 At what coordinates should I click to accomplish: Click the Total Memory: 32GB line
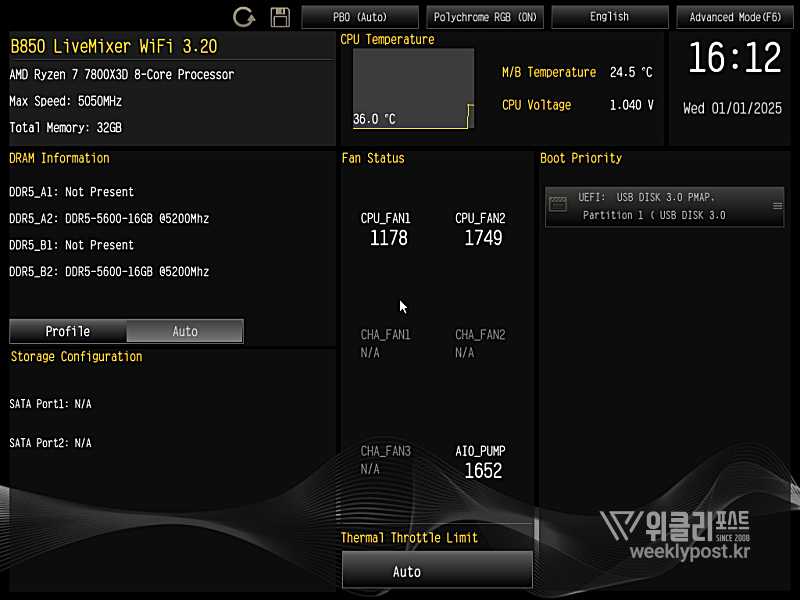(66, 128)
